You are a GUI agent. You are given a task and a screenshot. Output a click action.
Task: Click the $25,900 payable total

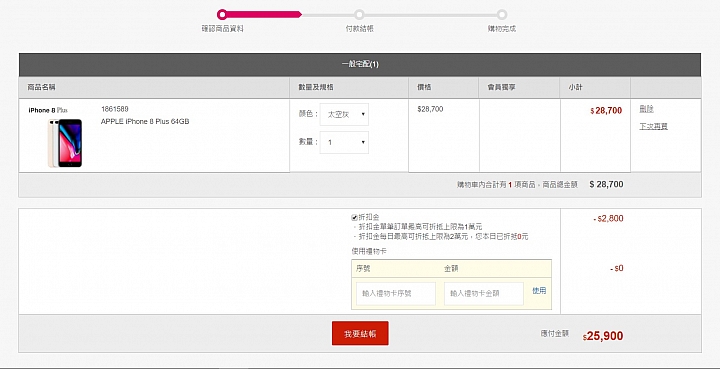pyautogui.click(x=603, y=336)
